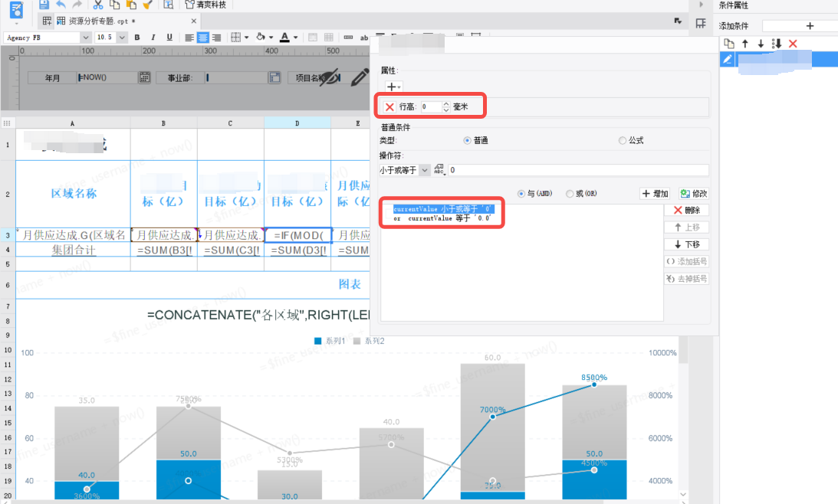838x504 pixels.
Task: Open the template preview icon top-left
Action: 17,10
